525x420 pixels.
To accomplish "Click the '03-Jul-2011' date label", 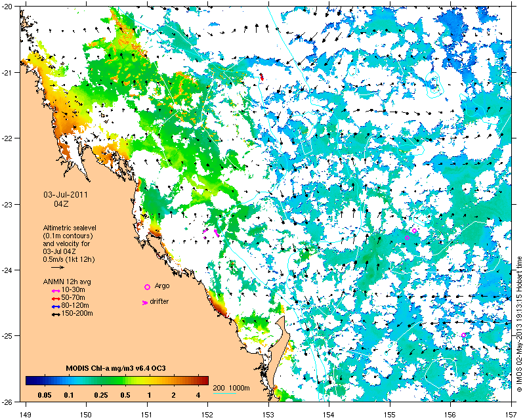I will click(x=66, y=195).
